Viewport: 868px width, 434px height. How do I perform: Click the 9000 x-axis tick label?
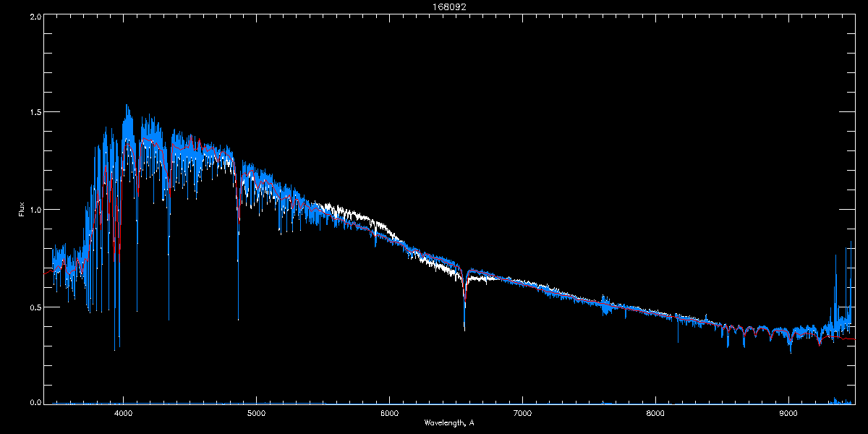(788, 413)
